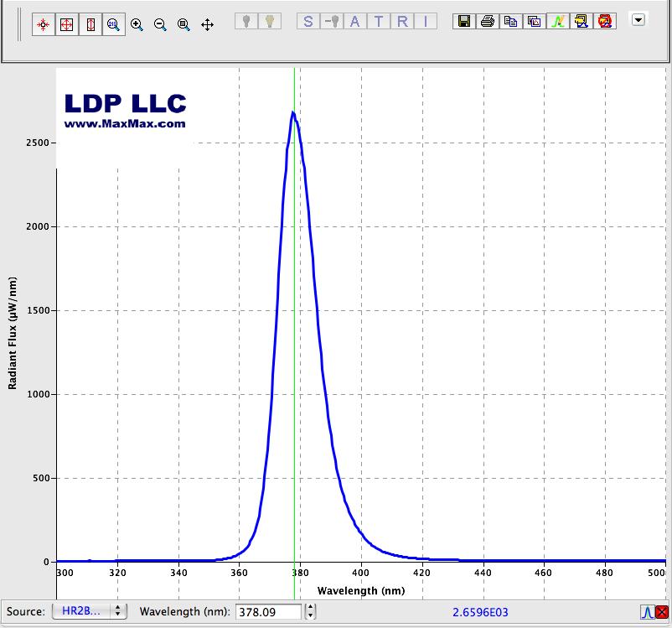Increase wavelength with stepper up arrow
The width and height of the screenshot is (672, 628).
311,608
